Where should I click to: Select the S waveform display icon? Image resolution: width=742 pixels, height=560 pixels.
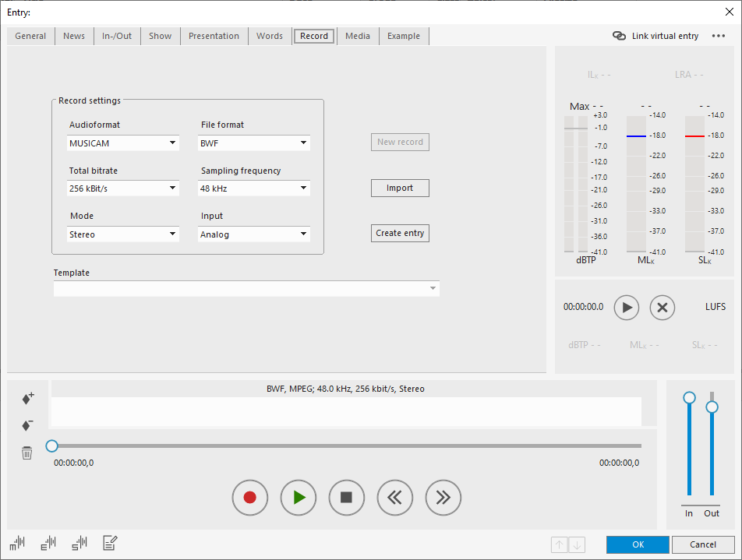tap(79, 543)
